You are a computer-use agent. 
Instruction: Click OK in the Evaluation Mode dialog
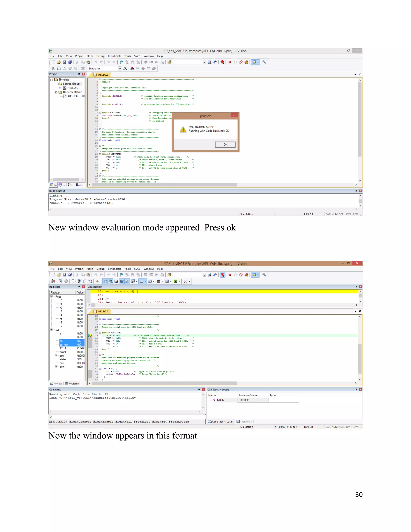click(225, 145)
